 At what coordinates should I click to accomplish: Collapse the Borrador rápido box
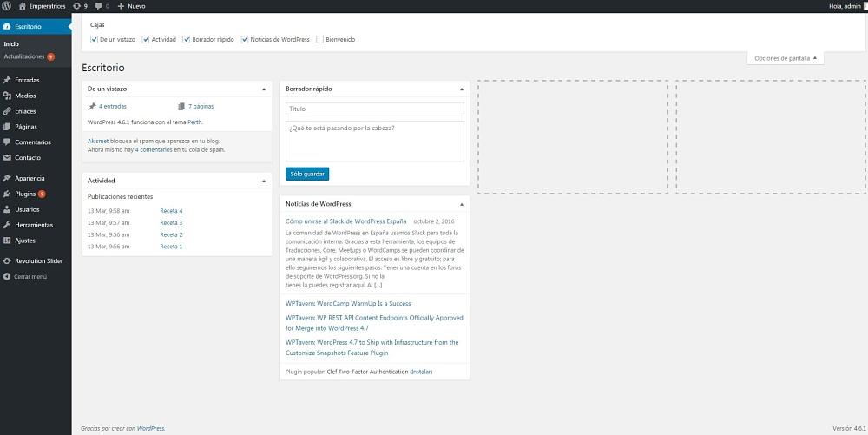[462, 89]
